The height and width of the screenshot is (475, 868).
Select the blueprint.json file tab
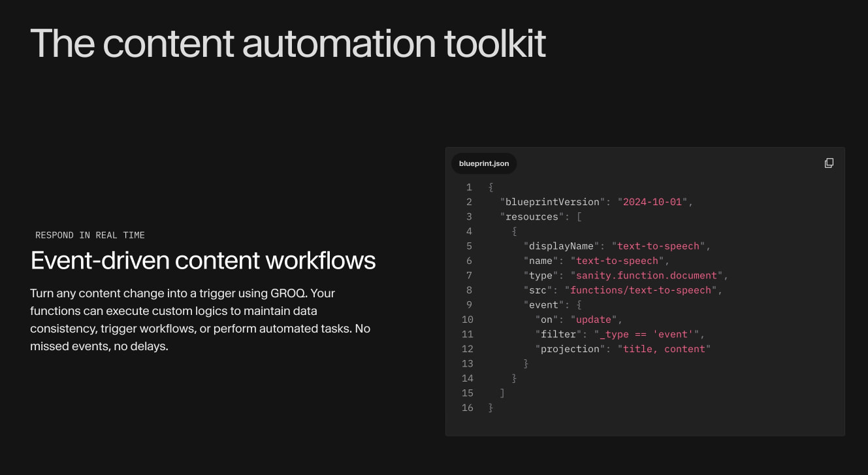[484, 163]
